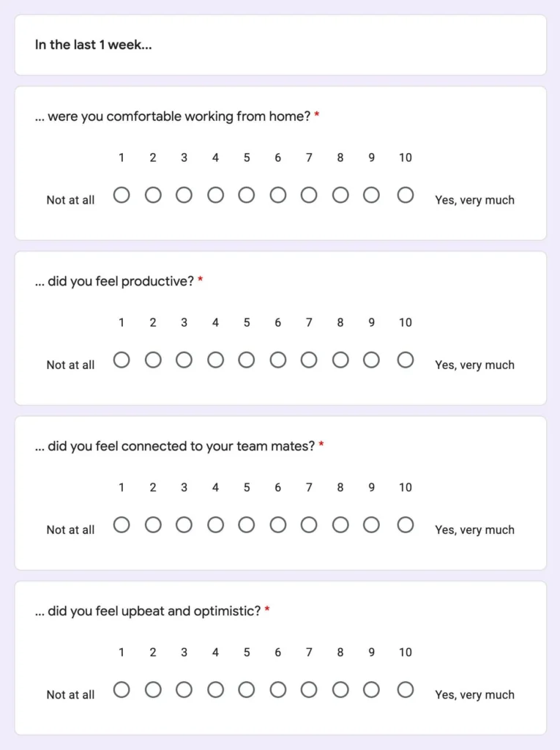Image resolution: width=560 pixels, height=750 pixels.
Task: Pick 3 on the team mates connection scale
Action: [x=184, y=525]
